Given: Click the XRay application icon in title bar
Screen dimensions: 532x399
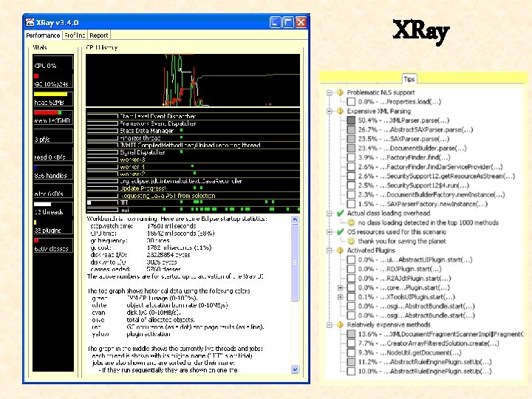Looking at the screenshot, I should [30, 22].
